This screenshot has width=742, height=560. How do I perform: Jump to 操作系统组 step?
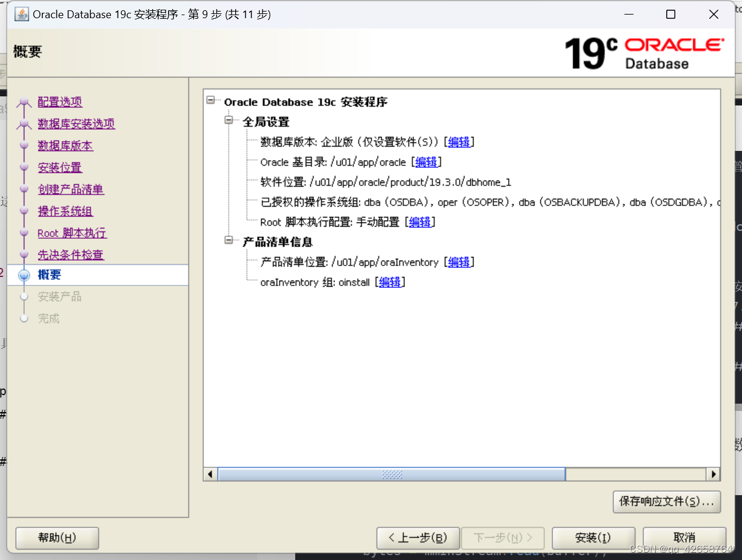coord(65,211)
